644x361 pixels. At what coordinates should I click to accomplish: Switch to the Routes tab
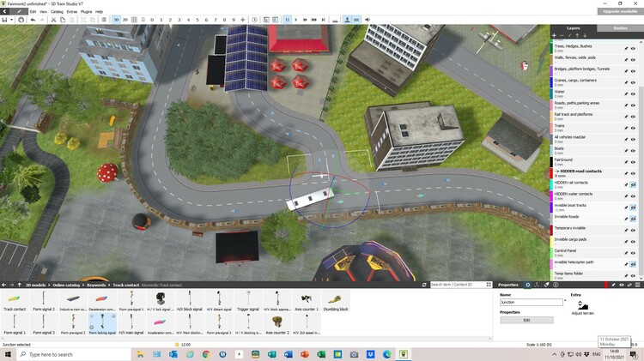[619, 27]
